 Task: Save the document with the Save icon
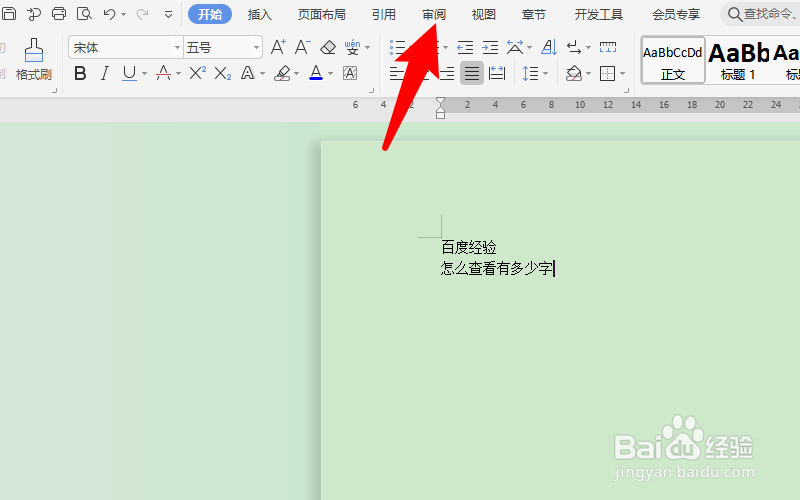[9, 13]
